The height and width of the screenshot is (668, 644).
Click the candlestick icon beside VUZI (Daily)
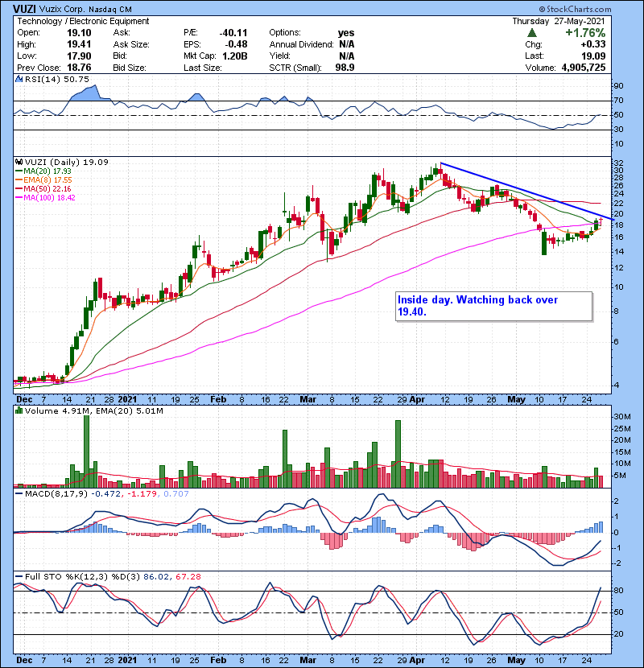tap(19, 162)
